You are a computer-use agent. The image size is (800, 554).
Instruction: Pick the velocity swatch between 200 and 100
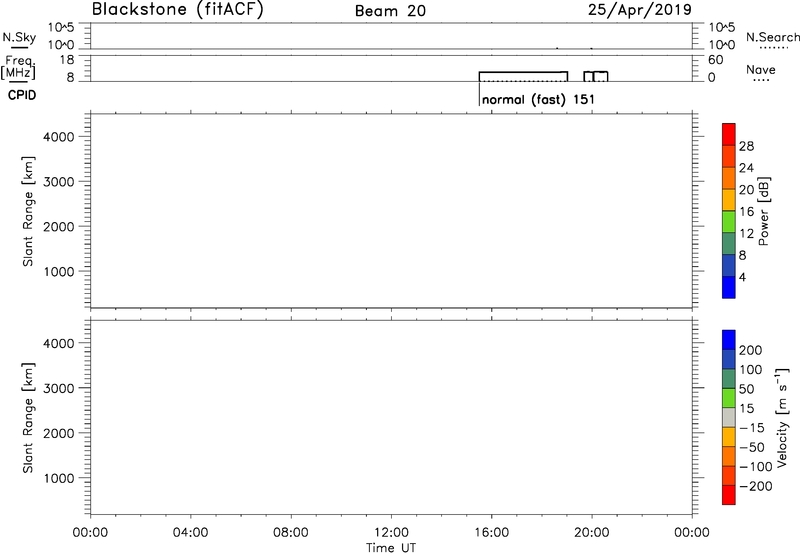[x=729, y=360]
